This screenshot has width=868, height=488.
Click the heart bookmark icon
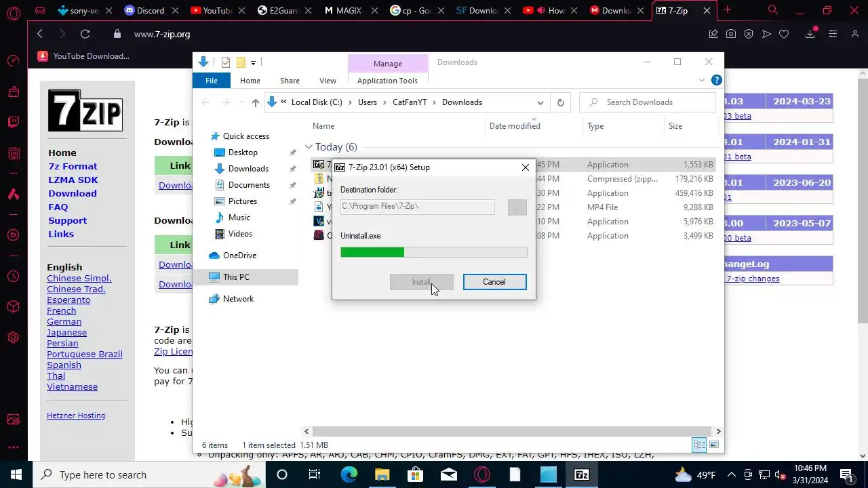point(784,34)
